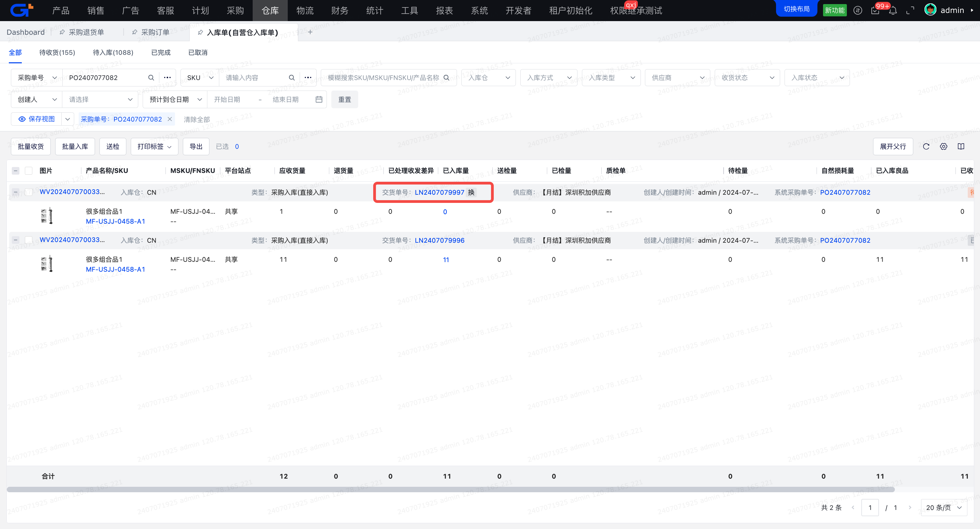Switch to 已取消 tab
Image resolution: width=980 pixels, height=529 pixels.
point(198,52)
